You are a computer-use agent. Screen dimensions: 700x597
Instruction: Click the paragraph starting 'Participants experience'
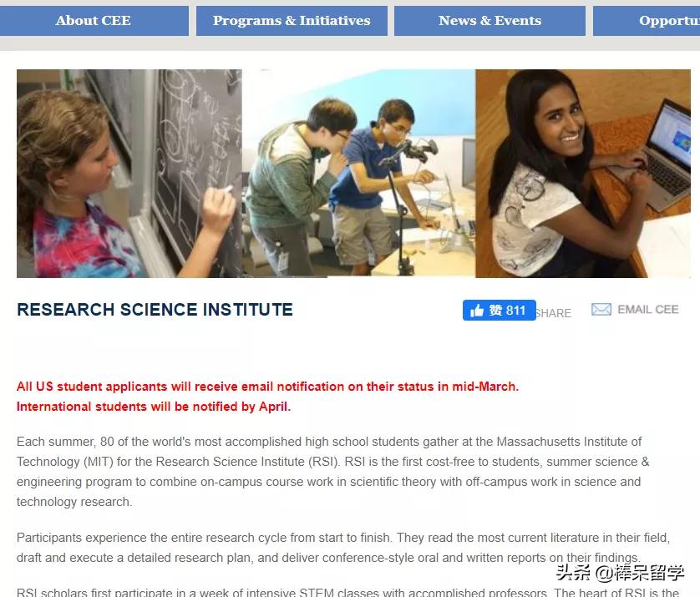(x=343, y=548)
